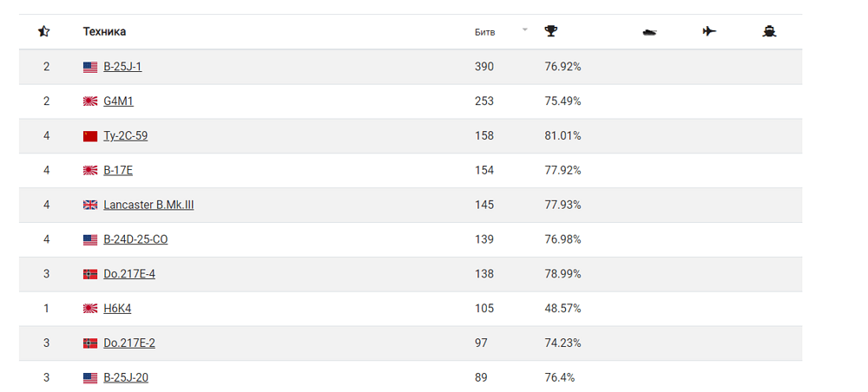This screenshot has height=392, width=868.
Task: Sort by the Техника column header
Action: pos(104,31)
